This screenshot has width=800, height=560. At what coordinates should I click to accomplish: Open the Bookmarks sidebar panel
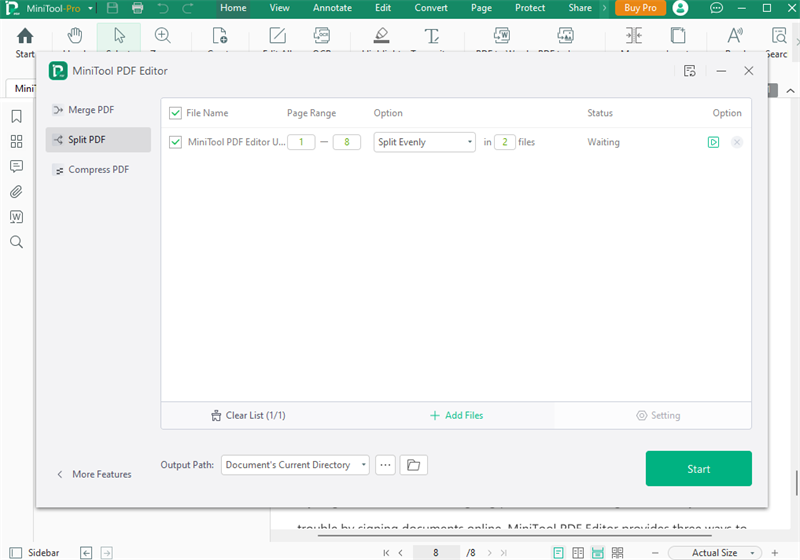tap(16, 116)
